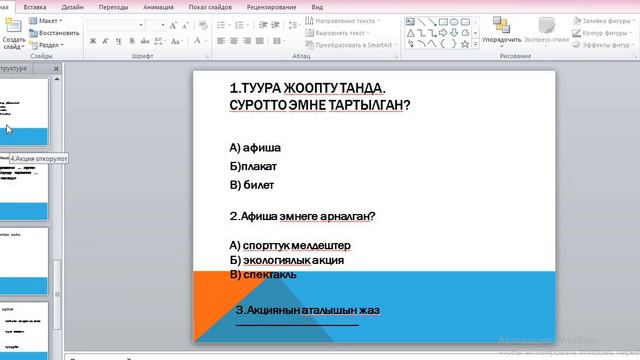
Task: Toggle strikethrough abc formatting
Action: point(144,41)
